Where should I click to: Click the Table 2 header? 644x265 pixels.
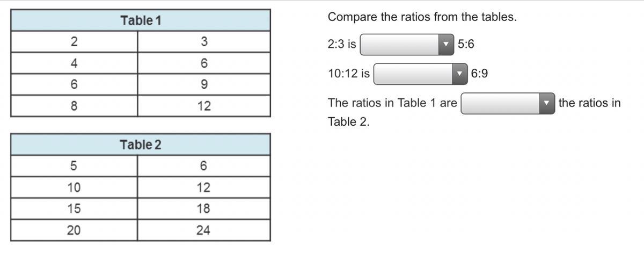[x=141, y=145]
